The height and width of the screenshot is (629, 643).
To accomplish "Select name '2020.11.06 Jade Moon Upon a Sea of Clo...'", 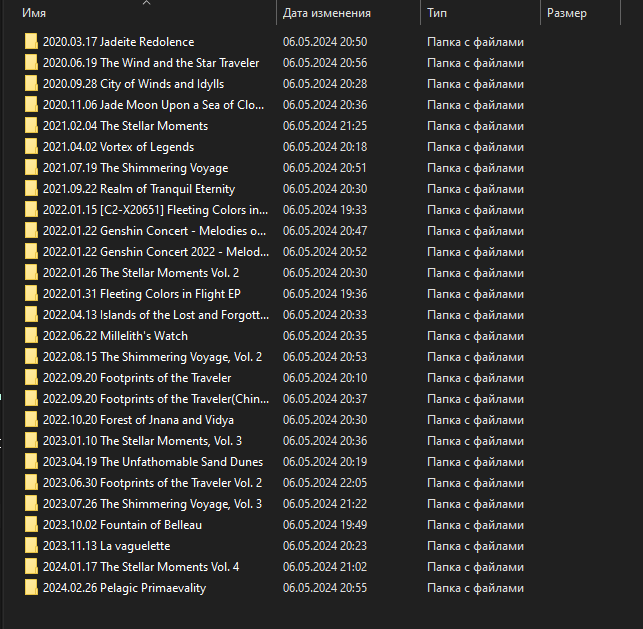I will tap(153, 105).
